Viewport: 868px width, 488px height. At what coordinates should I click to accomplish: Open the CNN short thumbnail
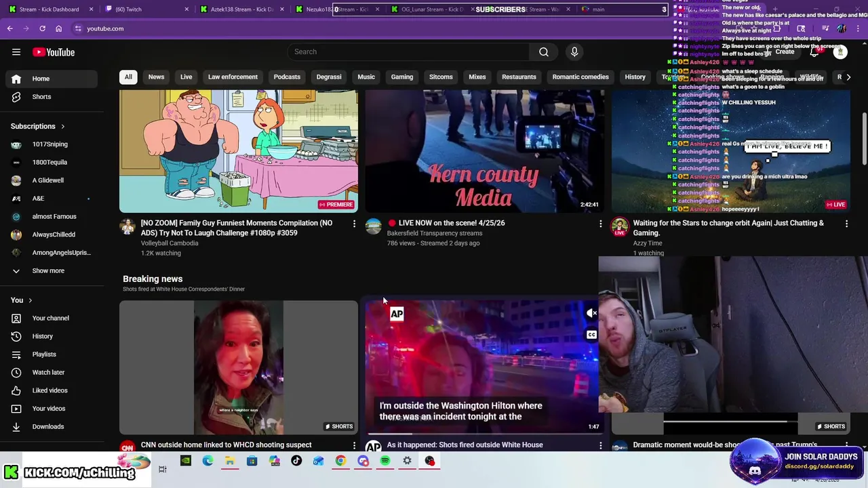pyautogui.click(x=239, y=367)
